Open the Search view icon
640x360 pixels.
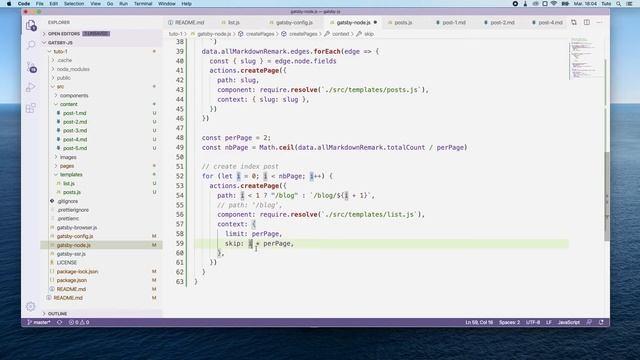point(31,45)
